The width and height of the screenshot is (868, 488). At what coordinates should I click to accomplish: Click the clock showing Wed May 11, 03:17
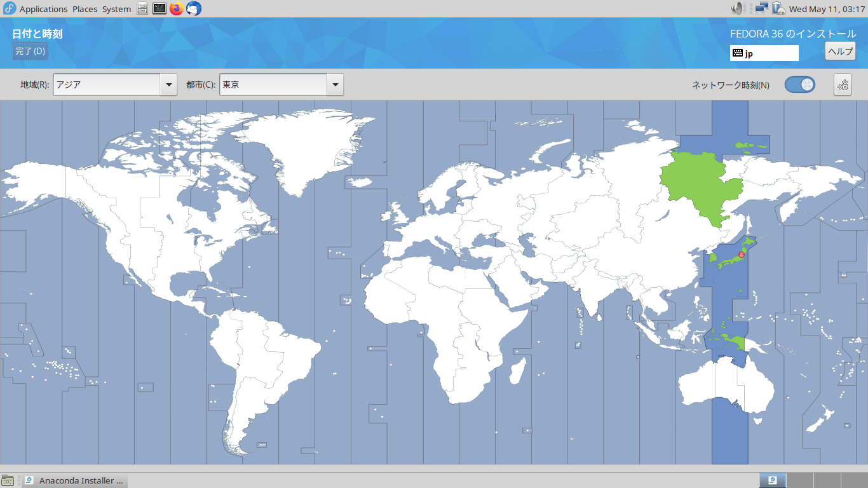(827, 9)
